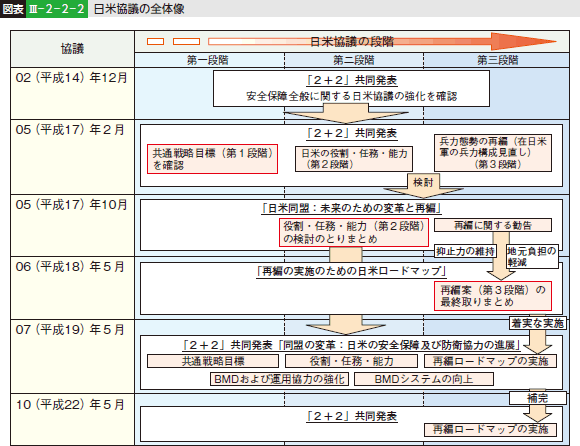Click the 補完 label
The image size is (580, 446).
(x=537, y=398)
